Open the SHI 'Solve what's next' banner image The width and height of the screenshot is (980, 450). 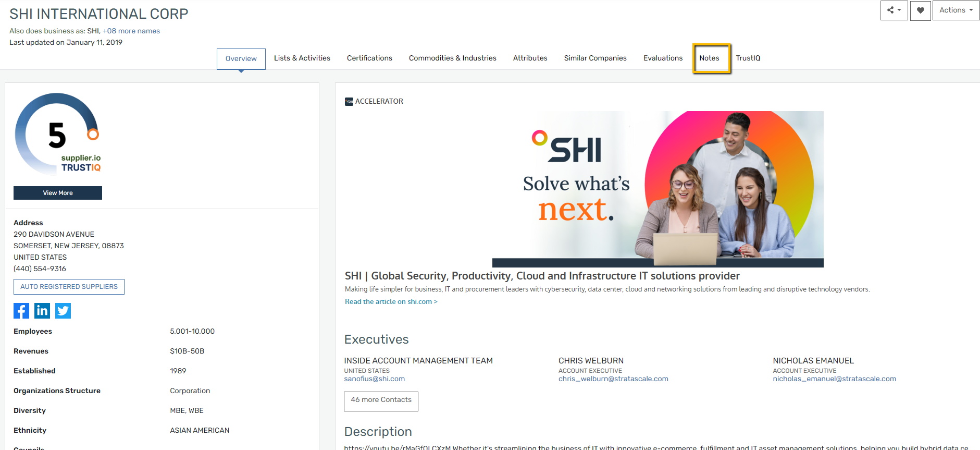click(x=658, y=189)
